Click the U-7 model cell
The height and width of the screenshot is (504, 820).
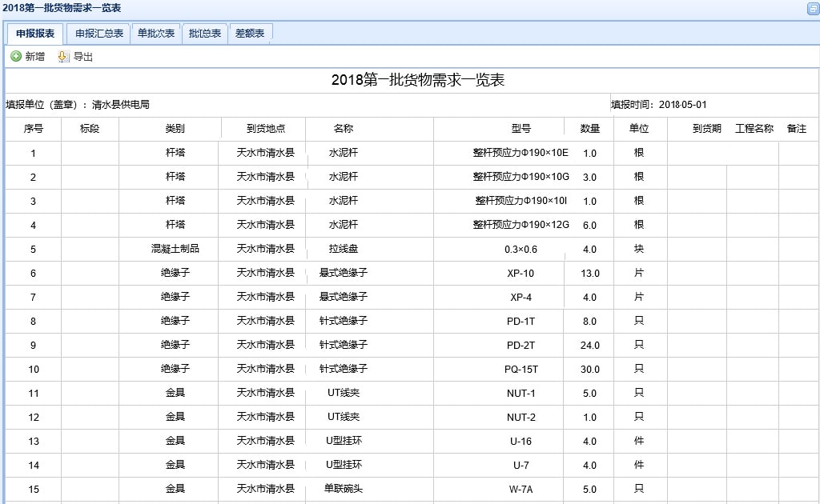point(521,466)
